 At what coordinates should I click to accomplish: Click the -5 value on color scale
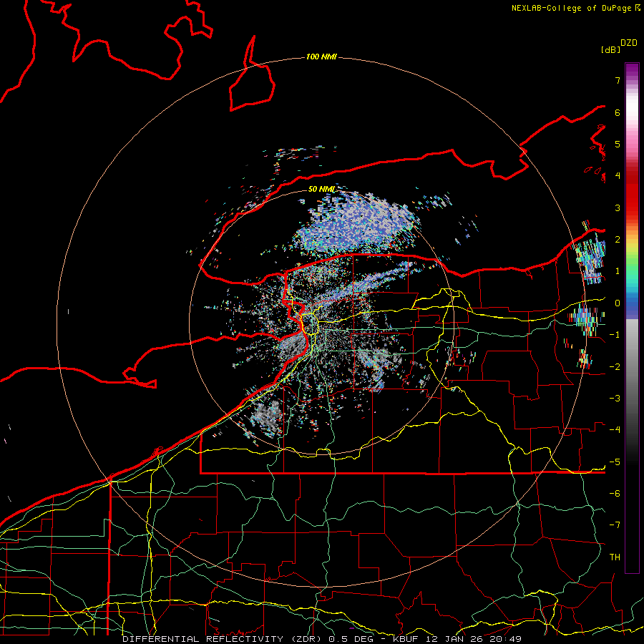(x=615, y=462)
